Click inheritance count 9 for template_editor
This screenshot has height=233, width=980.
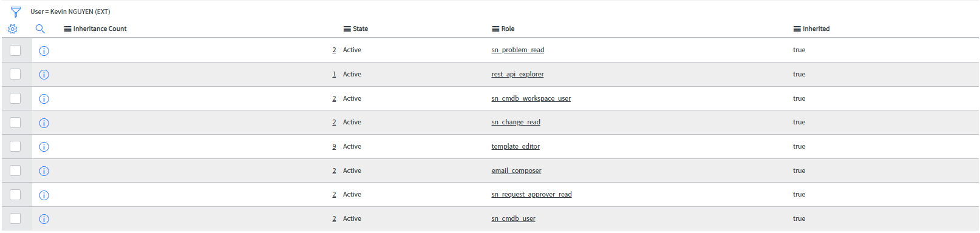(334, 146)
